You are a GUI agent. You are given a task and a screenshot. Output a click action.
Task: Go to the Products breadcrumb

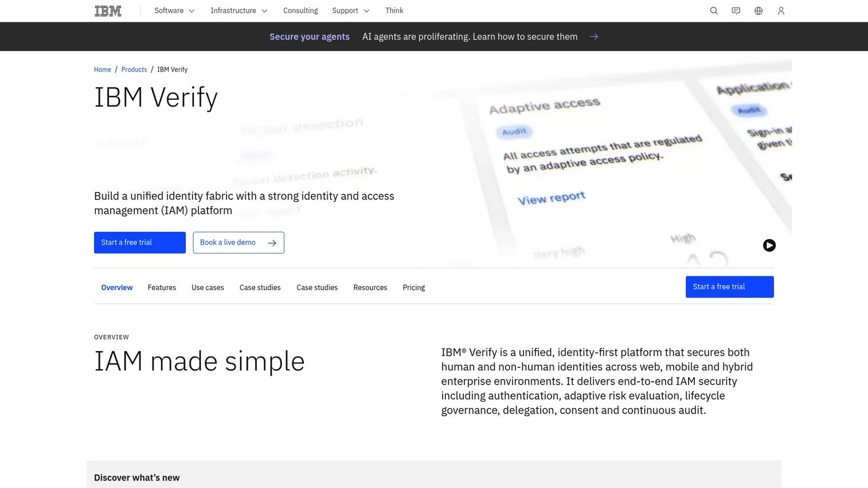(x=134, y=69)
